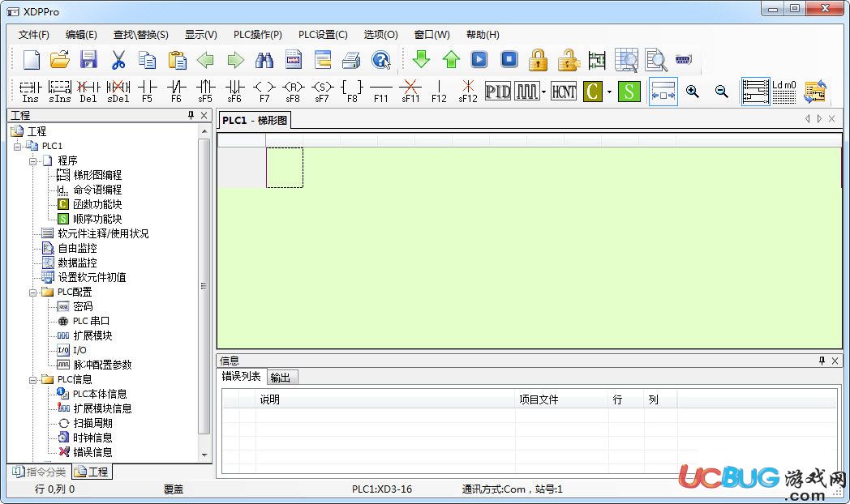Draw vertical line F12
850x504 pixels.
(x=439, y=92)
